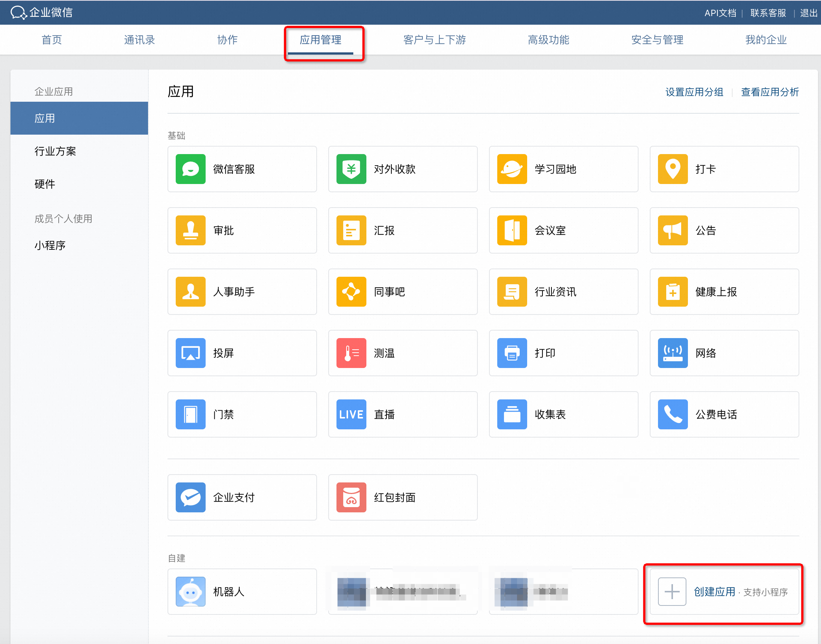
Task: Click 退出 to log out
Action: (809, 13)
